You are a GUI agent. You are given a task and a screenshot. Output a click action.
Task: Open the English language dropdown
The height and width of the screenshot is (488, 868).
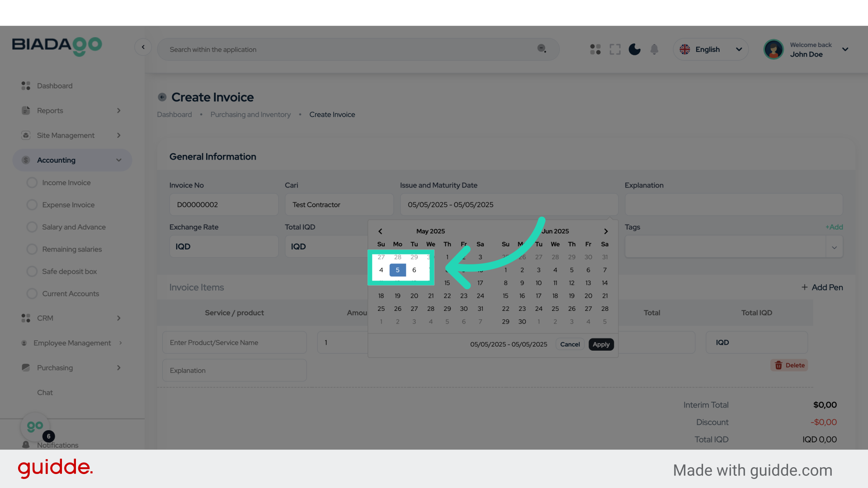point(711,49)
